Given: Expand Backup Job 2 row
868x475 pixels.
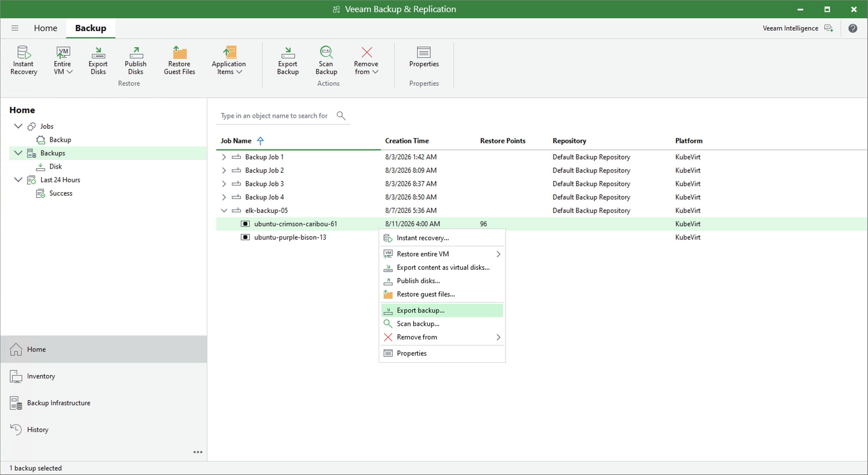Looking at the screenshot, I should coord(224,170).
